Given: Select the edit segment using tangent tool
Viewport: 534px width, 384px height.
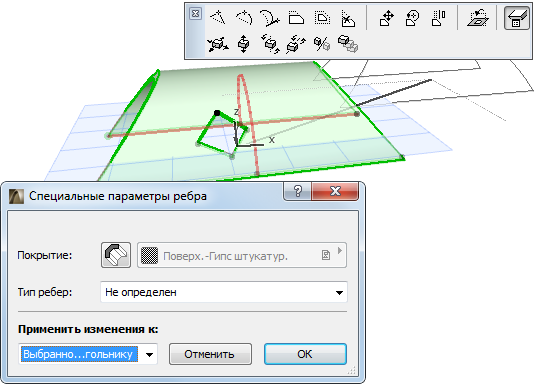Looking at the screenshot, I should coord(270,18).
